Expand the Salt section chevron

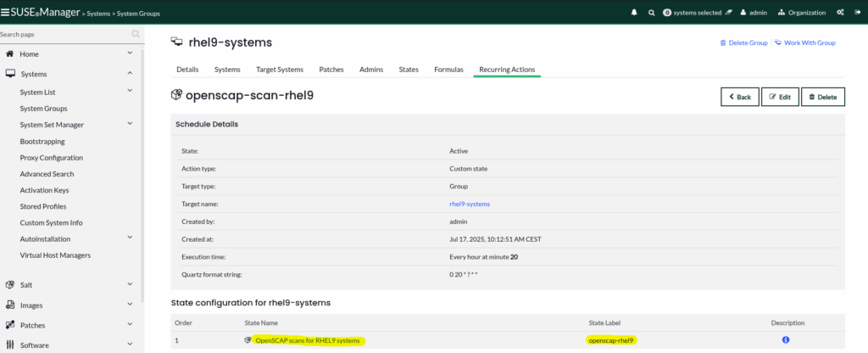coord(130,284)
